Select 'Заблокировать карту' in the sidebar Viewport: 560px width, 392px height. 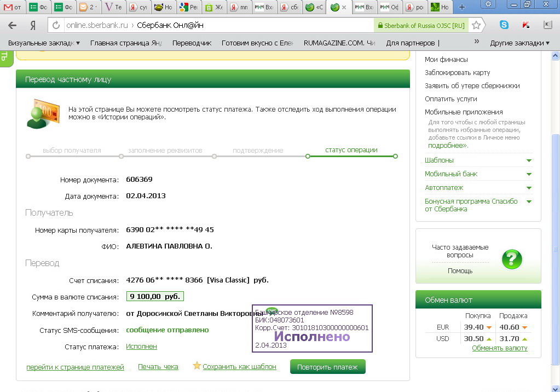457,72
